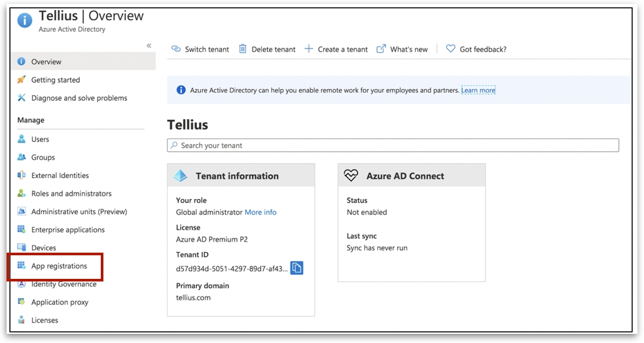Open App registrations
Image resolution: width=644 pixels, height=343 pixels.
tap(59, 266)
